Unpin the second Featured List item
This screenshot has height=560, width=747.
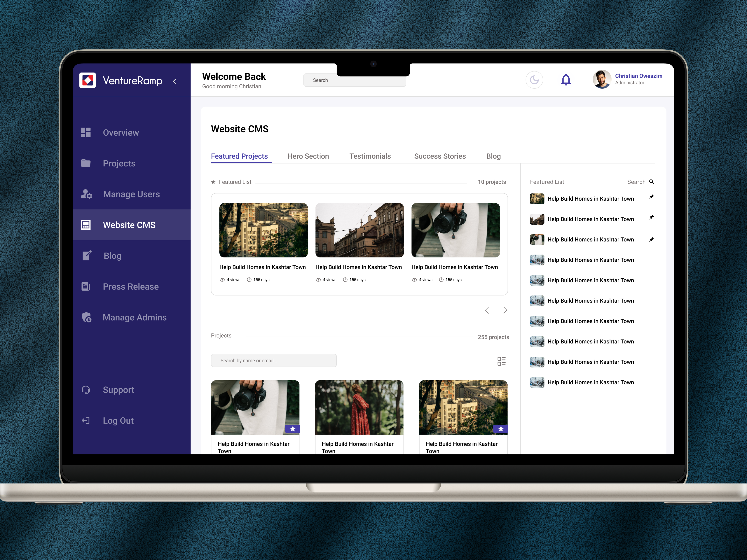[x=651, y=217]
